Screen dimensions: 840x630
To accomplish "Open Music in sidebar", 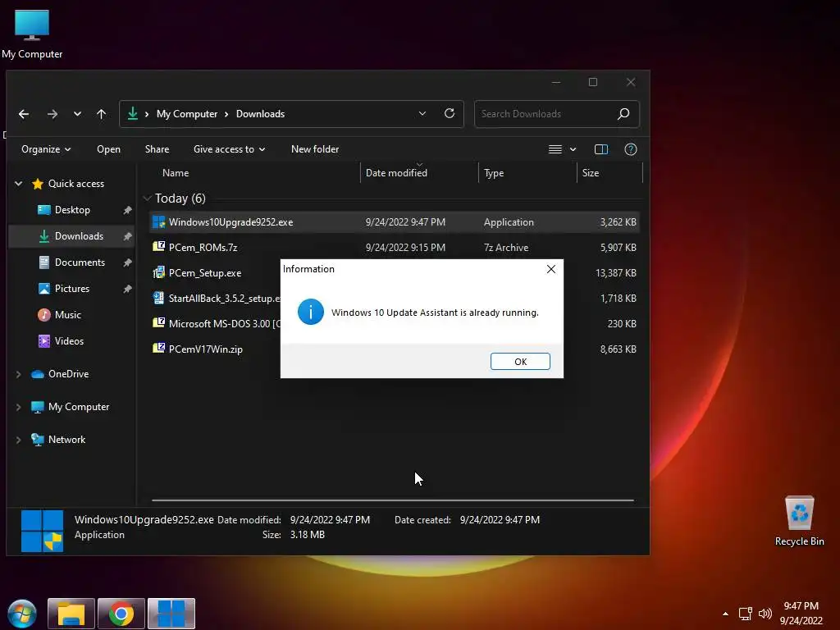I will coord(67,315).
